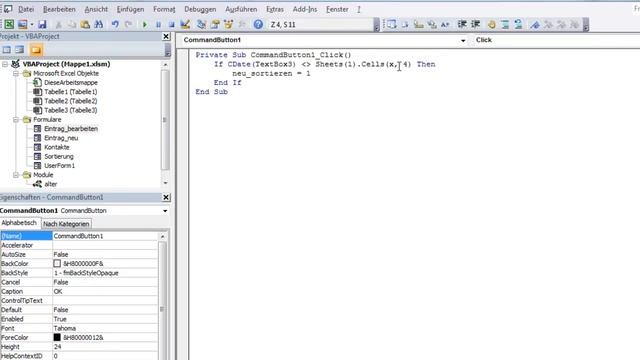Open VBA Help question mark icon
This screenshot has width=640, height=360.
[x=258, y=24]
